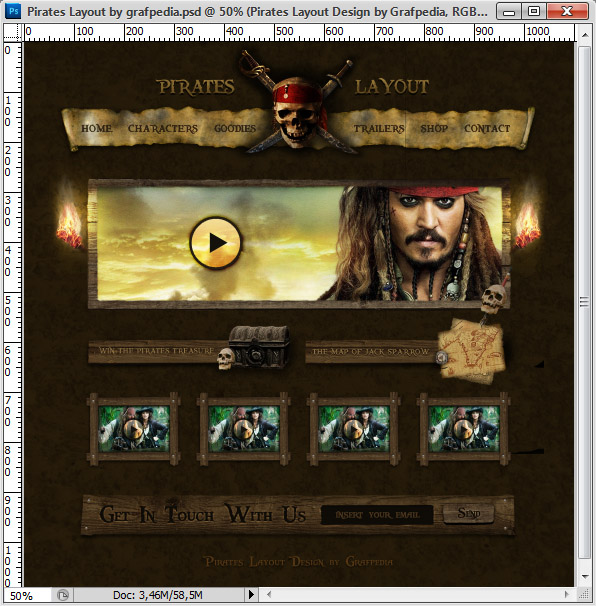The image size is (596, 606).
Task: Play the first framed video thumbnail
Action: coord(133,429)
